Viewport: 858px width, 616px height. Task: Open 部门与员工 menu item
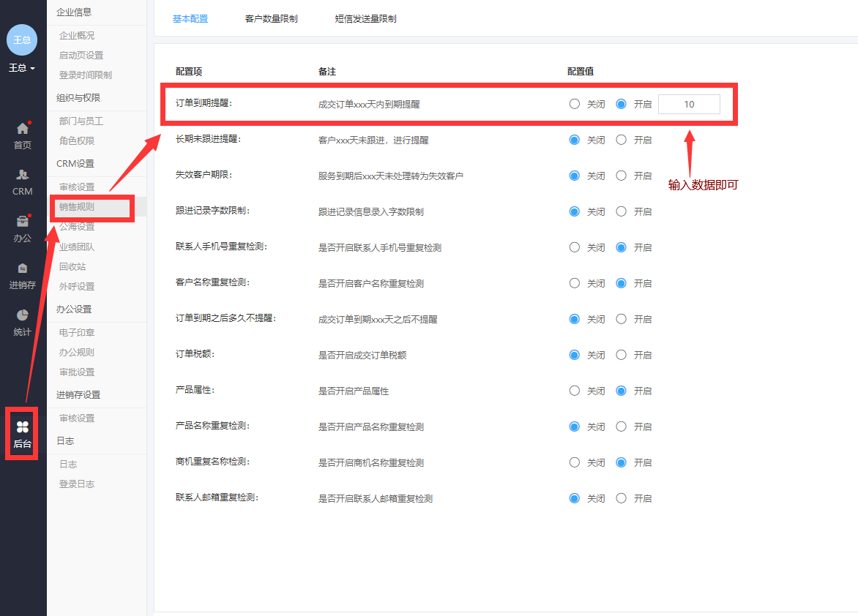coord(81,121)
